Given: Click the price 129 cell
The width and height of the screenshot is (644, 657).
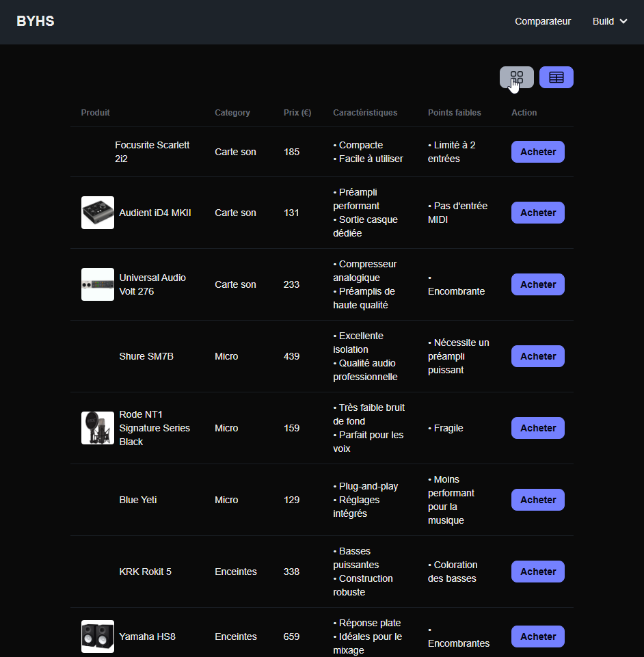Looking at the screenshot, I should tap(292, 500).
